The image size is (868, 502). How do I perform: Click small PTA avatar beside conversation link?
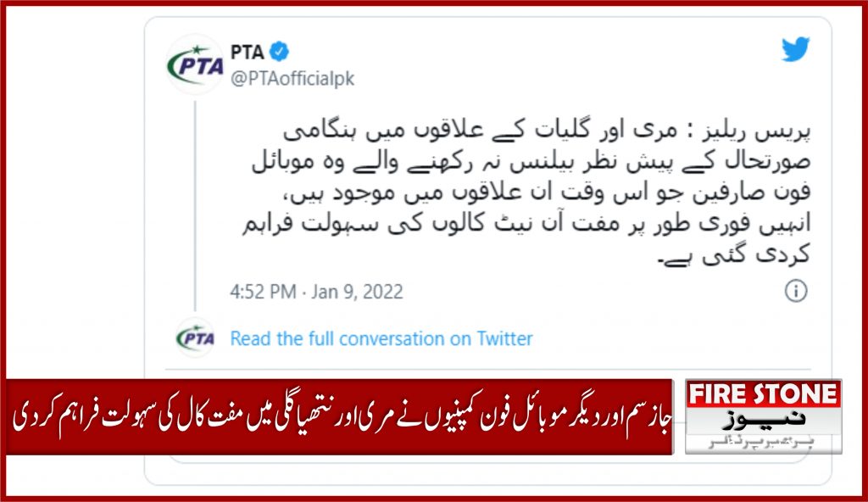pos(195,337)
